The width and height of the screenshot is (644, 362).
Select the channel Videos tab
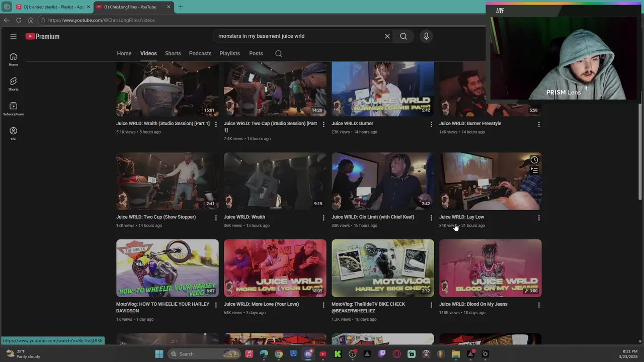[148, 53]
